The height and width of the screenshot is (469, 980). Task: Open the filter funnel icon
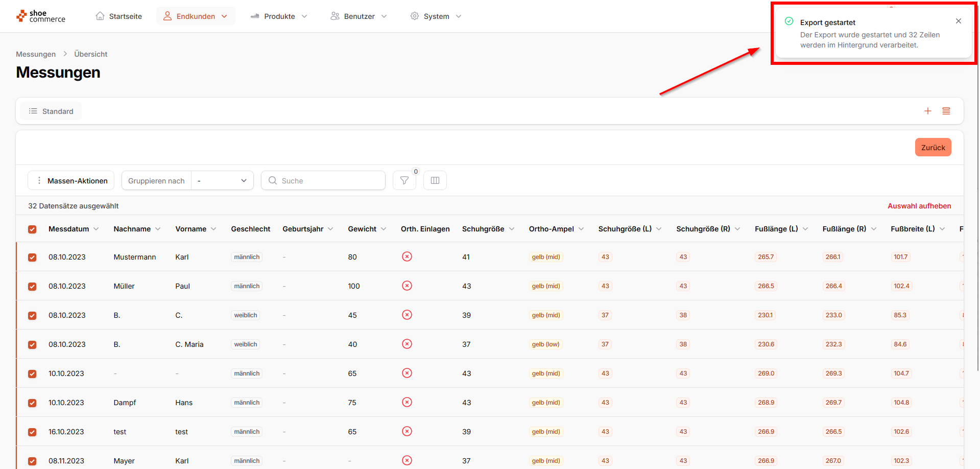tap(404, 180)
